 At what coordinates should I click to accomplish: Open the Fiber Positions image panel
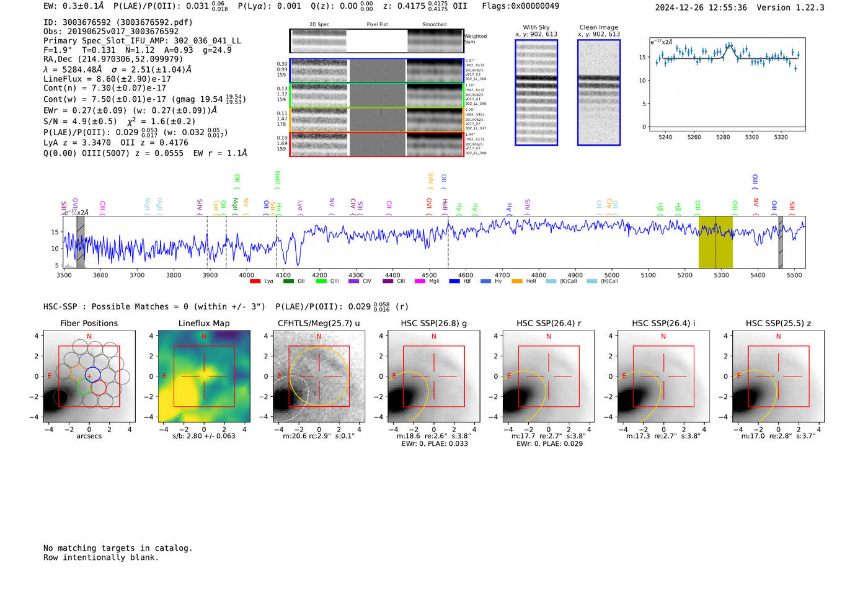point(89,376)
